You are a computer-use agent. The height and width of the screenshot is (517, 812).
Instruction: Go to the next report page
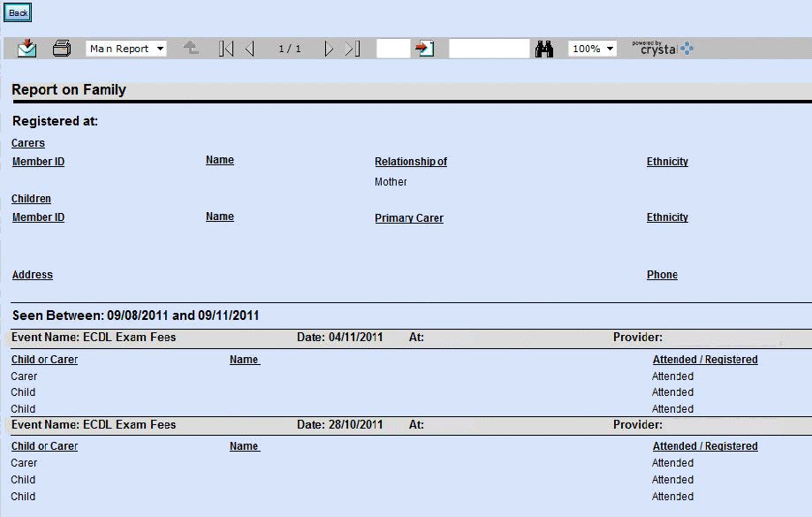click(329, 49)
